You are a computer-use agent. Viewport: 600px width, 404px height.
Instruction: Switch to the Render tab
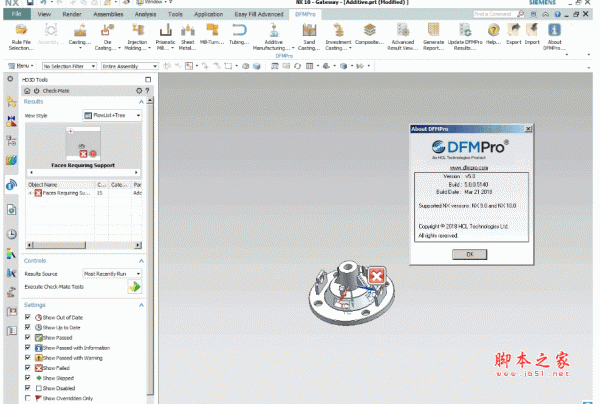click(x=72, y=14)
